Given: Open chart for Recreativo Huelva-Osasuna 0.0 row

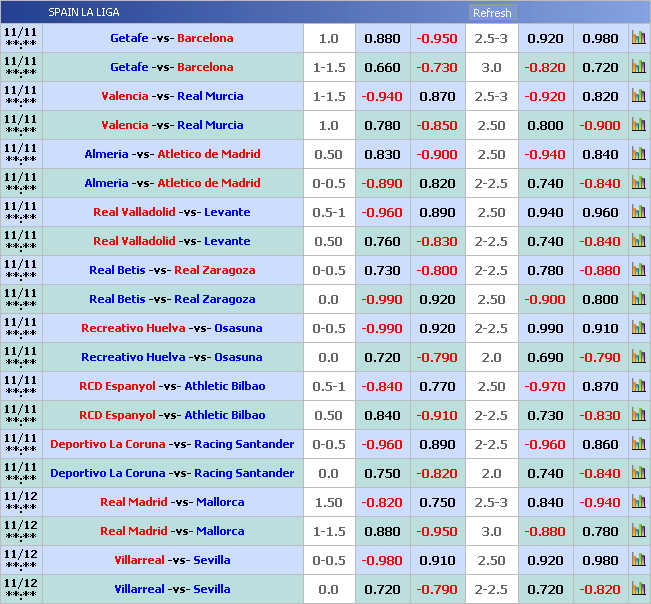Looking at the screenshot, I should (x=638, y=357).
